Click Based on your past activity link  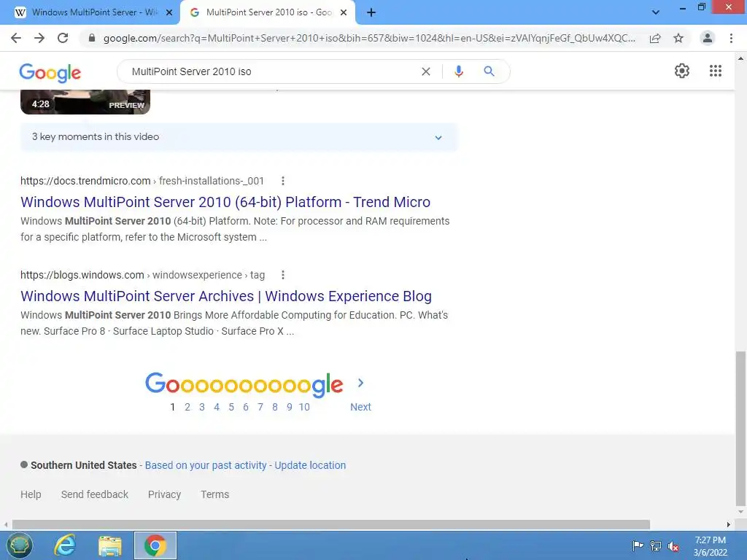pos(206,465)
